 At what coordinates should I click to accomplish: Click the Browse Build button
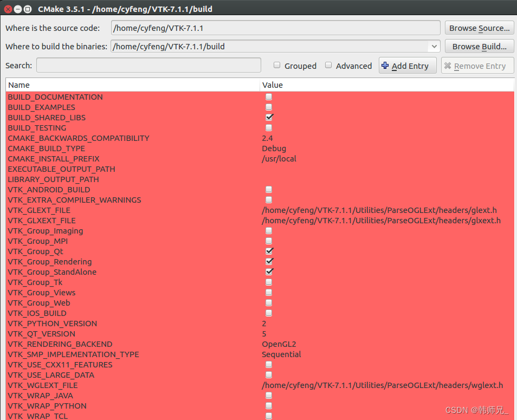[479, 46]
